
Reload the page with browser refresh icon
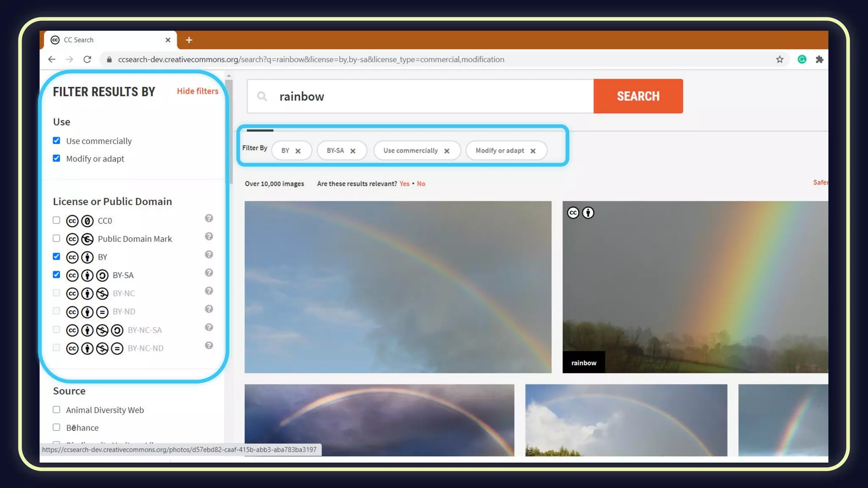click(87, 59)
